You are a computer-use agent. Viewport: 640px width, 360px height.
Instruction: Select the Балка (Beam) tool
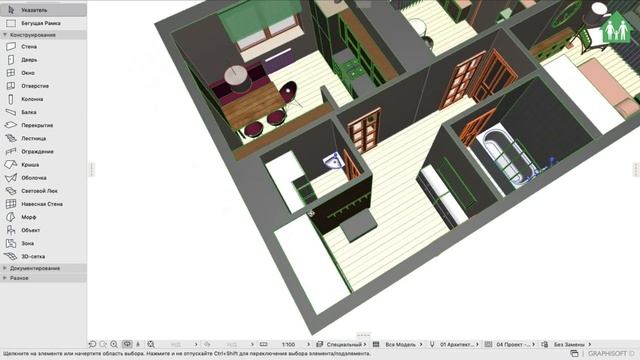coord(43,112)
